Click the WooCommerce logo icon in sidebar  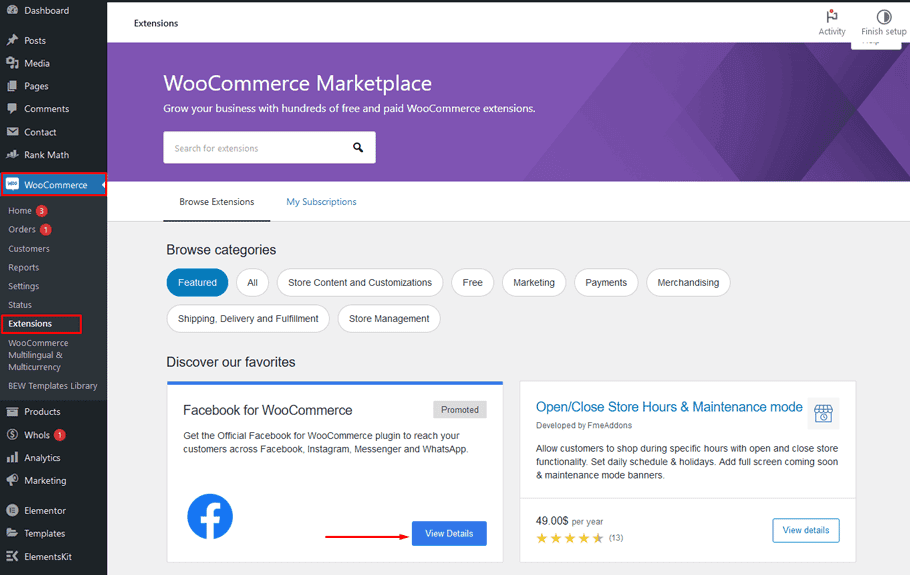[x=12, y=185]
